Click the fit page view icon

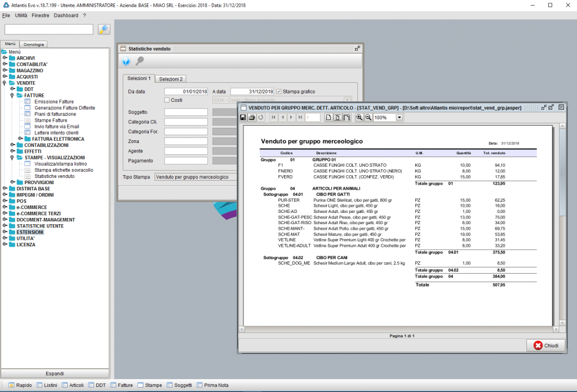point(338,118)
